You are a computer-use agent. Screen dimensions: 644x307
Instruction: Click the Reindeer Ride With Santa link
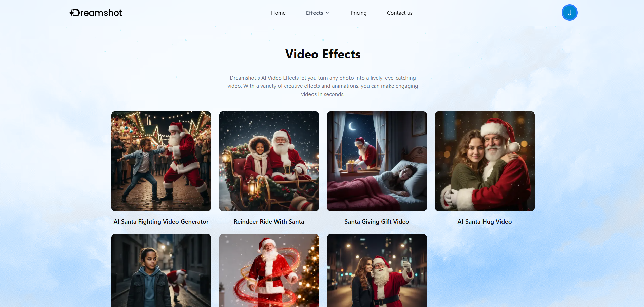[x=269, y=221]
